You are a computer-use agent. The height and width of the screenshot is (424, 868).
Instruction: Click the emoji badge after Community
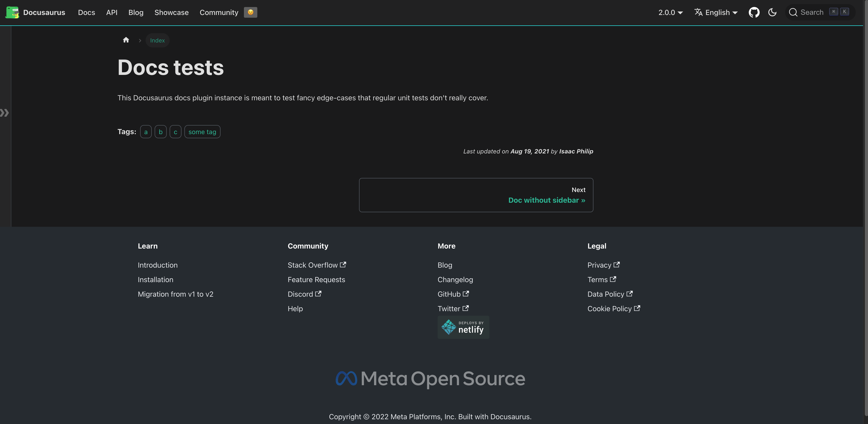tap(250, 12)
